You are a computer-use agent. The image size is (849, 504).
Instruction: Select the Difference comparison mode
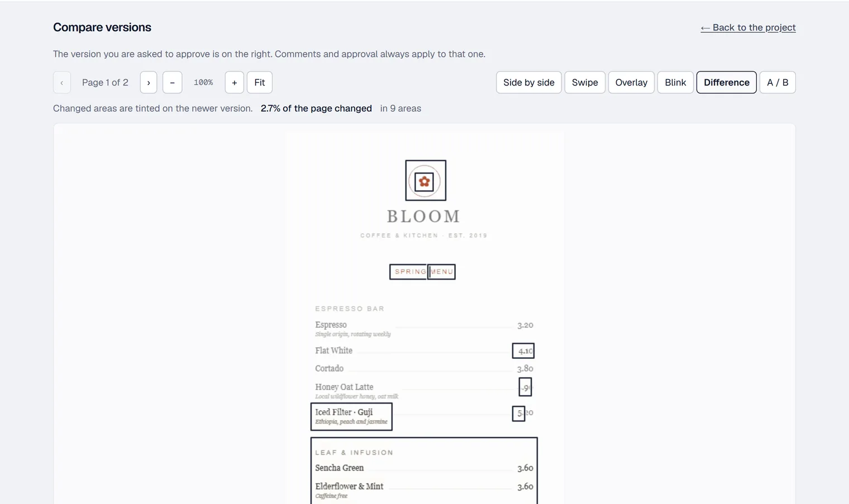tap(727, 83)
